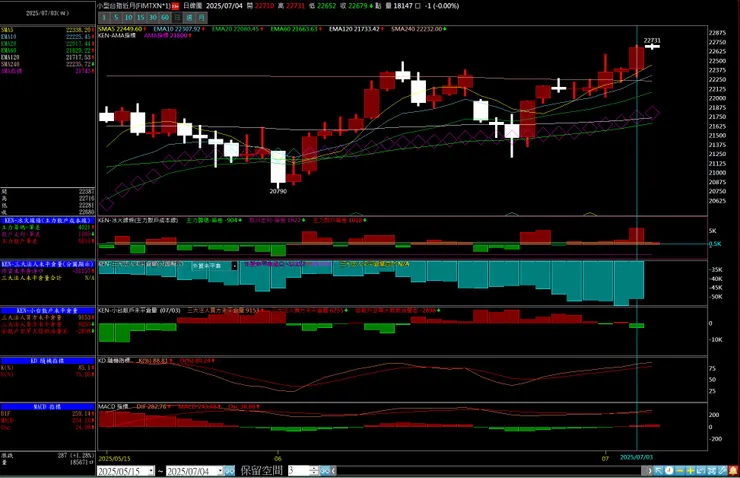Image resolution: width=740 pixels, height=478 pixels.
Task: Switch to the daily (日) chart period
Action: [177, 17]
